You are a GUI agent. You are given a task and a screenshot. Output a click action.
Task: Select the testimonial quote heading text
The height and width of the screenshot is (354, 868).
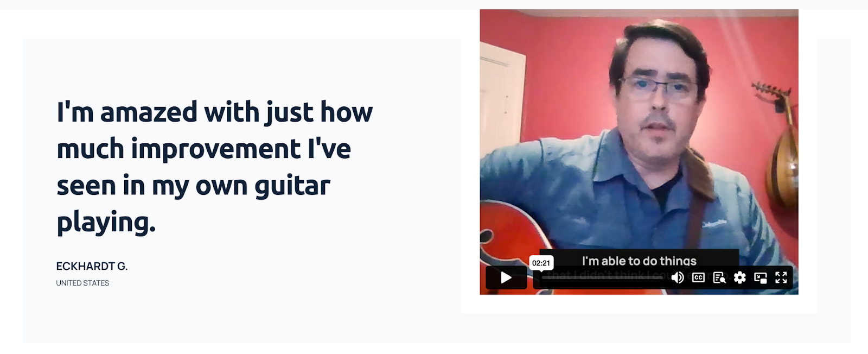click(x=215, y=167)
